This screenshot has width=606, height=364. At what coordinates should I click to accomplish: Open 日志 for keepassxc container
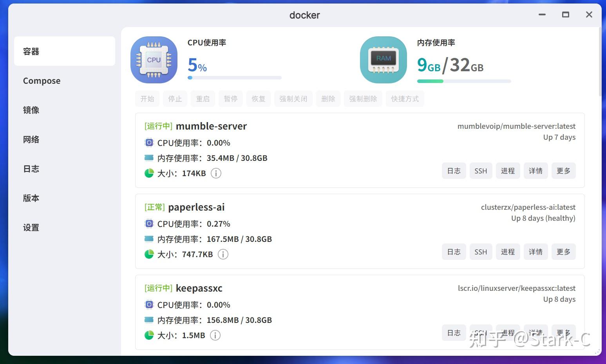point(453,332)
